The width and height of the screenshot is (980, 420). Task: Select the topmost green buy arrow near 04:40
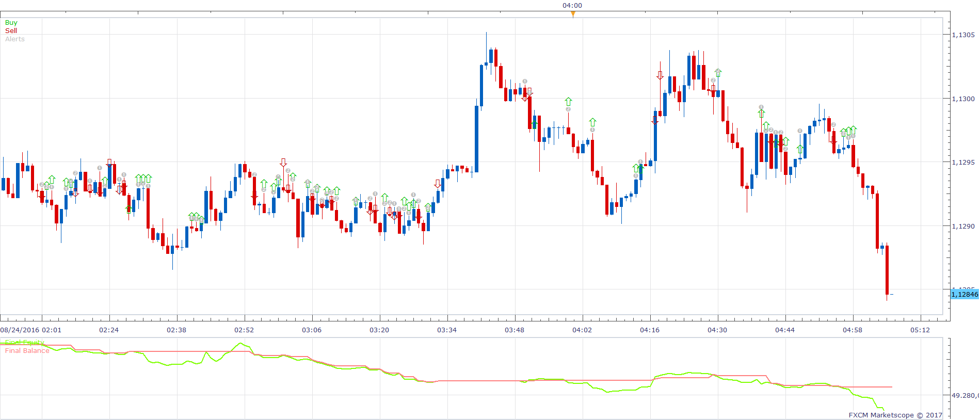click(761, 113)
